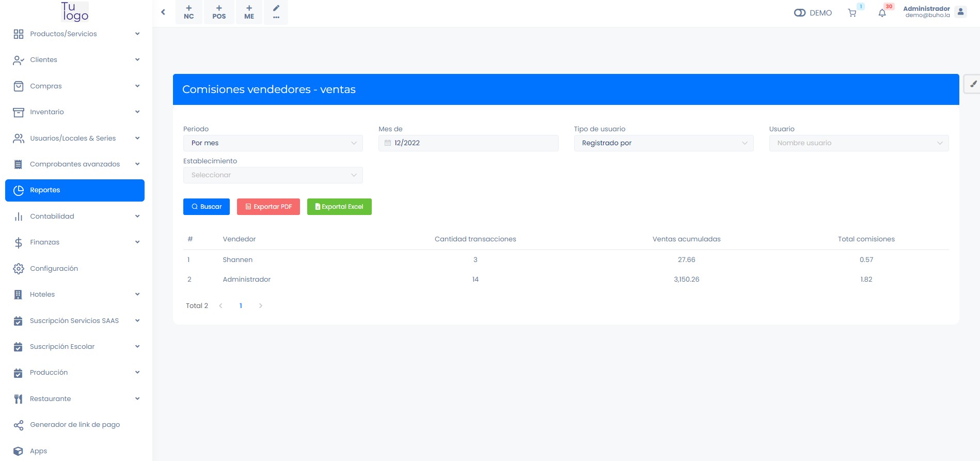Click the Mes de date field

[x=468, y=143]
